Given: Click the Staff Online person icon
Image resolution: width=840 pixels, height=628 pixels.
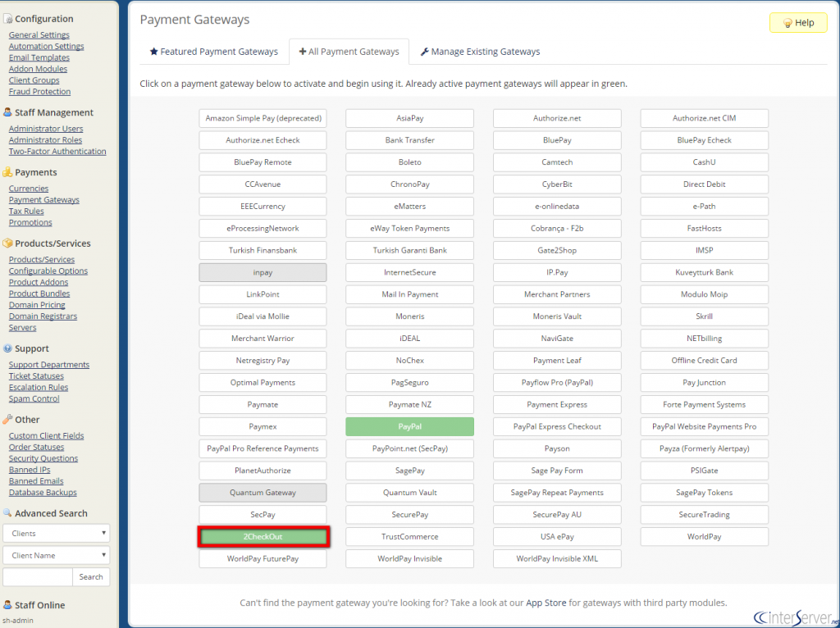Looking at the screenshot, I should click(7, 605).
